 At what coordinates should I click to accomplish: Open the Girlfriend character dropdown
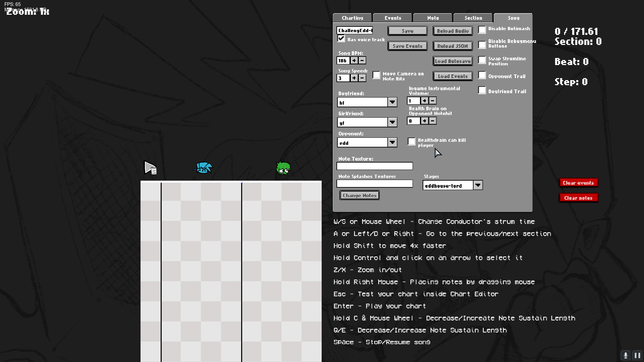(392, 122)
